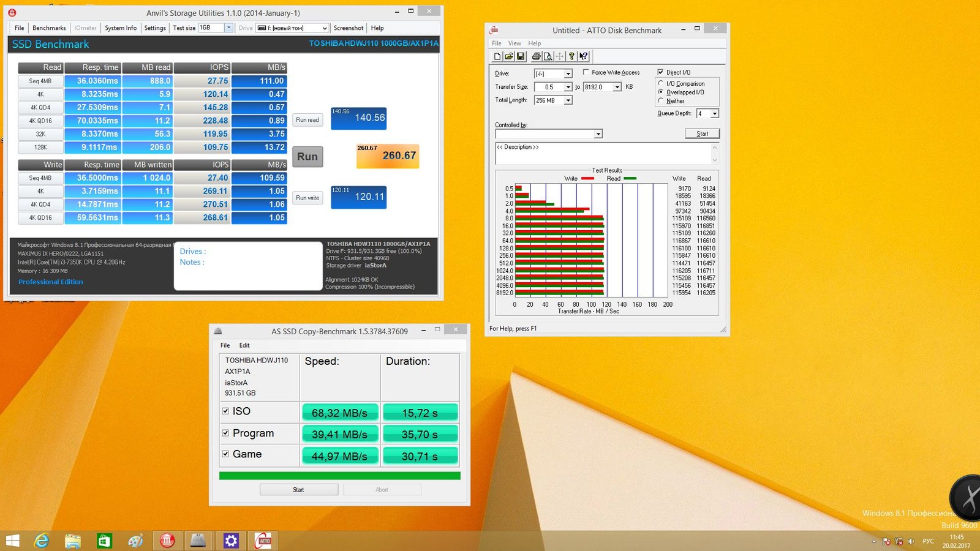Open the Controlled by dropdown
This screenshot has width=980, height=551.
point(598,133)
